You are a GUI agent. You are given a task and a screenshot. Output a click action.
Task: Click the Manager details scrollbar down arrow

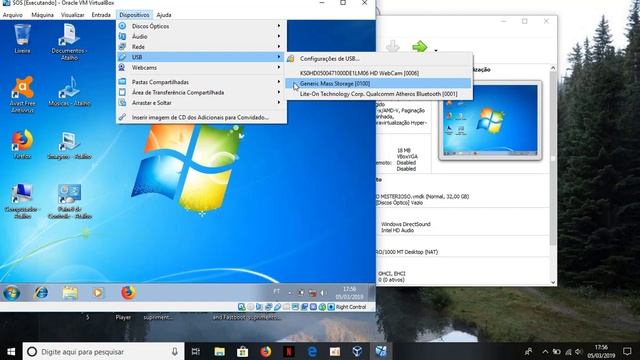point(553,282)
